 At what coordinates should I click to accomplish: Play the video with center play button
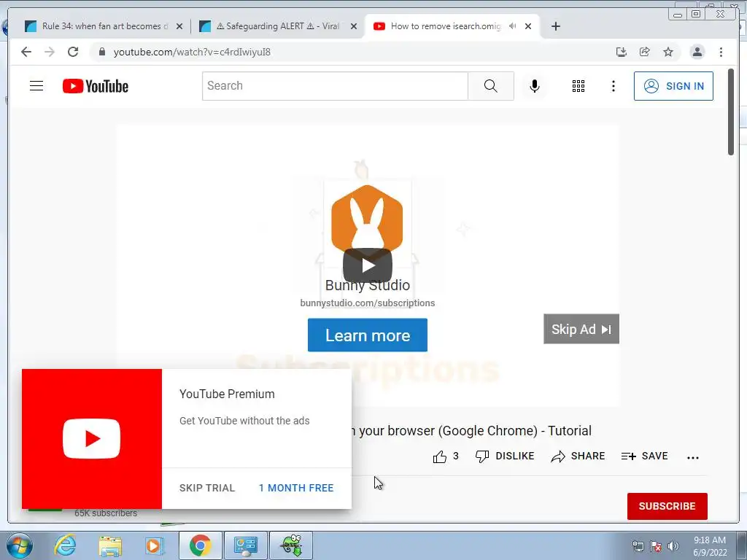[368, 265]
